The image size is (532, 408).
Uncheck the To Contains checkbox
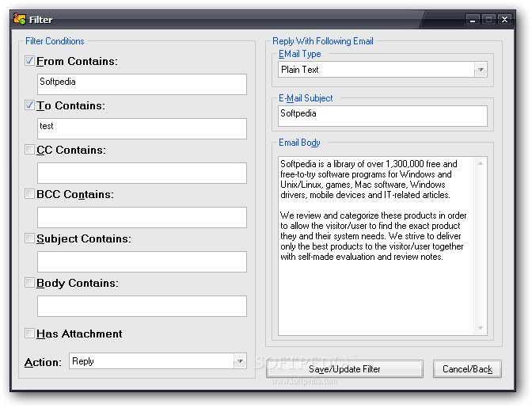click(x=29, y=105)
